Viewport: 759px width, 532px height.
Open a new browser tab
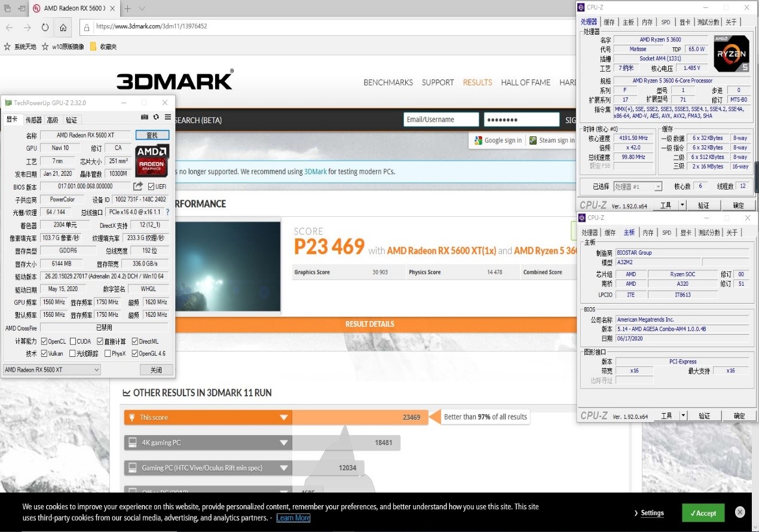(x=127, y=8)
